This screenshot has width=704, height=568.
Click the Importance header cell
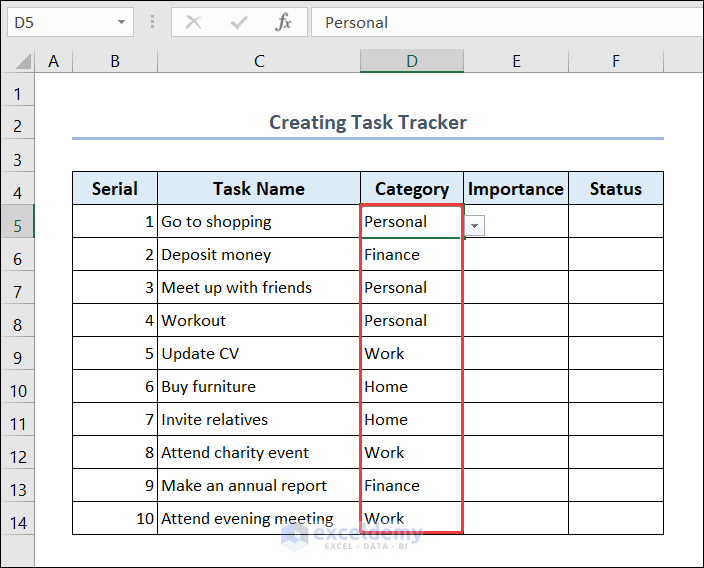click(x=516, y=189)
